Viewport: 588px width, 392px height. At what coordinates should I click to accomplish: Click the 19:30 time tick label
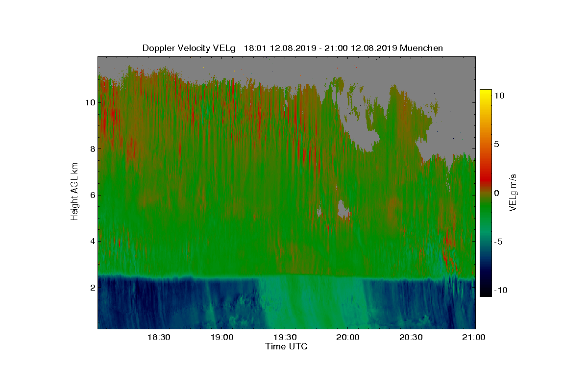(285, 338)
